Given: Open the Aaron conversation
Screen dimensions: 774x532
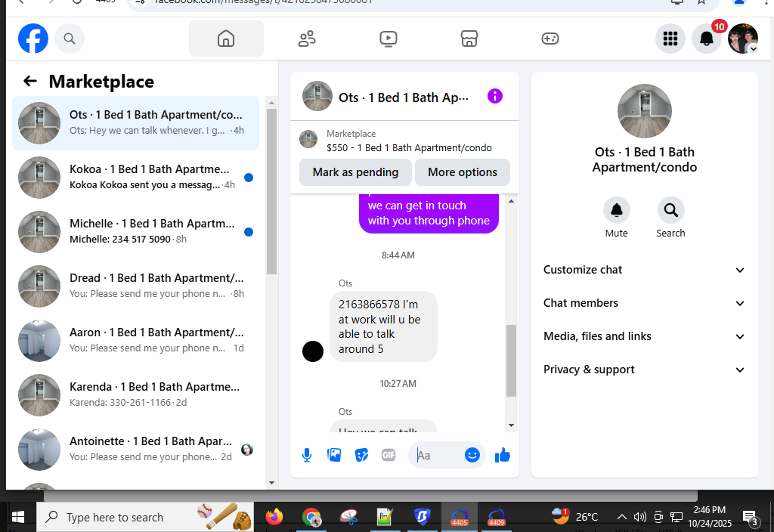Looking at the screenshot, I should (136, 341).
